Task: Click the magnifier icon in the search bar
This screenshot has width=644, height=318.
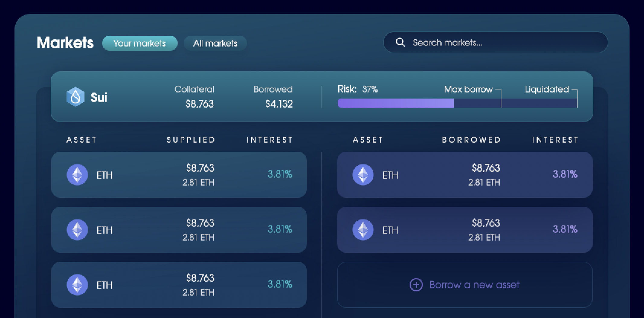Action: tap(400, 43)
